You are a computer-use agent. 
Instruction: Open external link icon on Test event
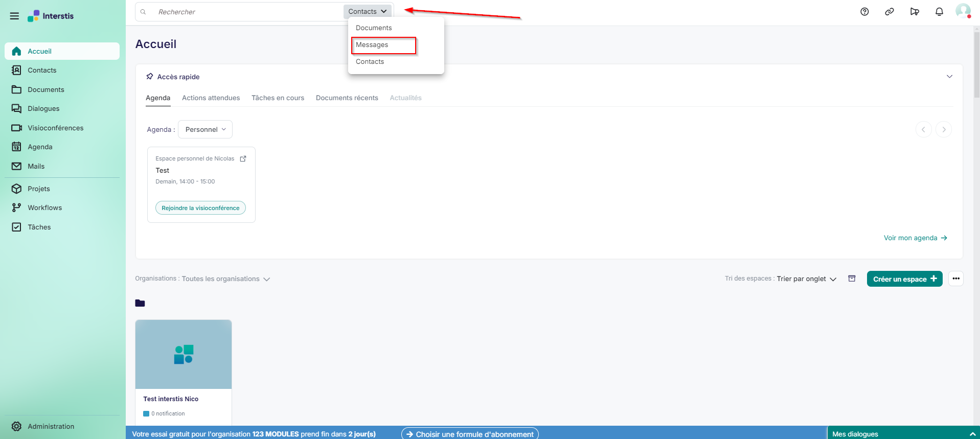(243, 158)
